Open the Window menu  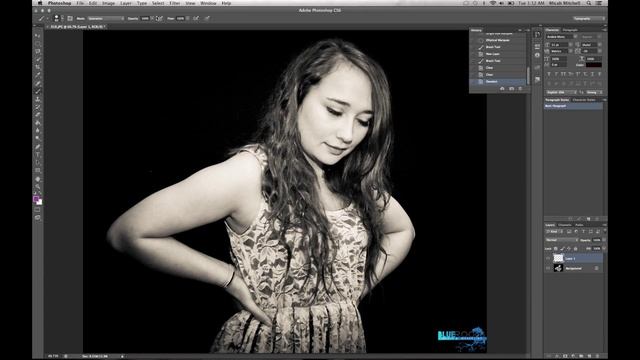208,3
